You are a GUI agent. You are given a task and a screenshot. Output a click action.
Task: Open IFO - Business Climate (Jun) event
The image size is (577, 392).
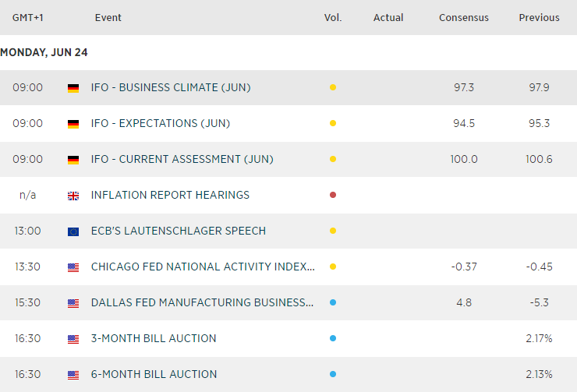tap(171, 87)
